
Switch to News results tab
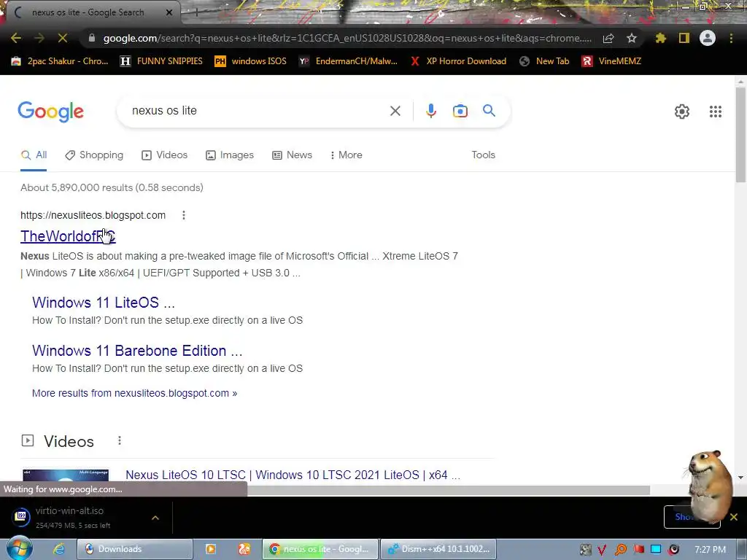pos(292,155)
